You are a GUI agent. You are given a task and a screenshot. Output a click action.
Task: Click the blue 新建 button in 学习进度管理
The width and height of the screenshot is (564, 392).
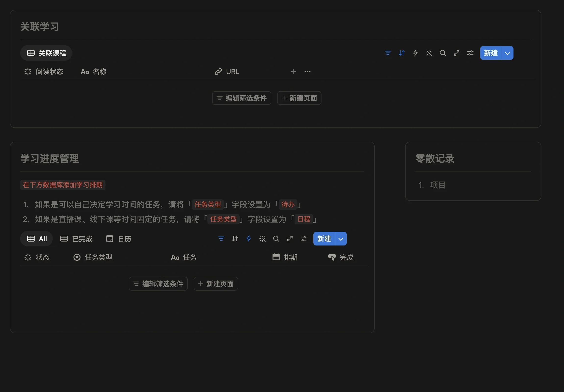pyautogui.click(x=324, y=239)
